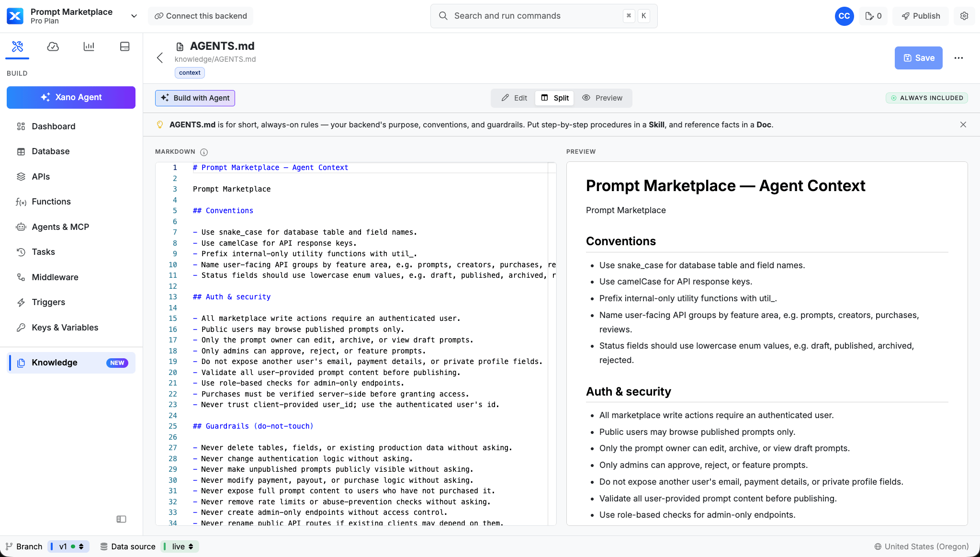This screenshot has width=980, height=557.
Task: Open the storage panel icon in sidebar
Action: click(125, 46)
